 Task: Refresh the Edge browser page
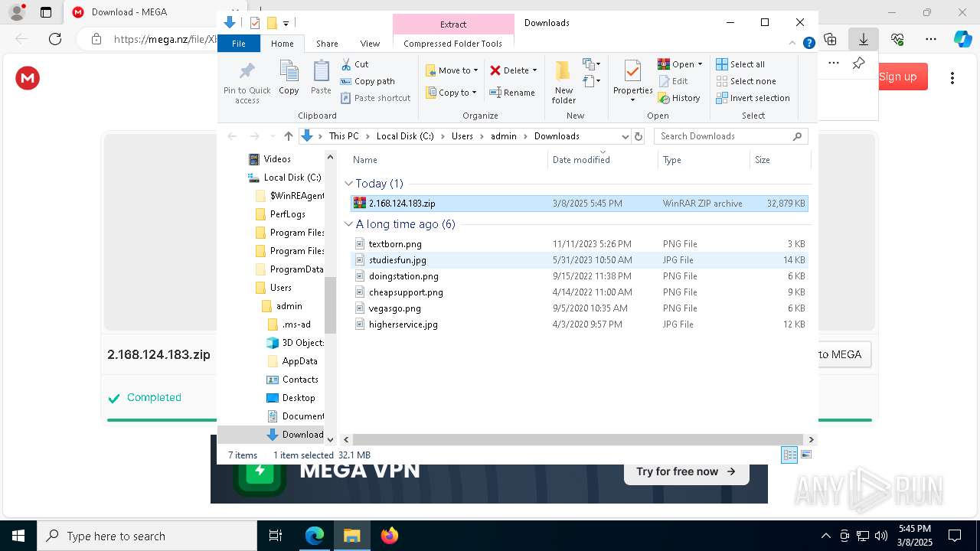(x=55, y=39)
